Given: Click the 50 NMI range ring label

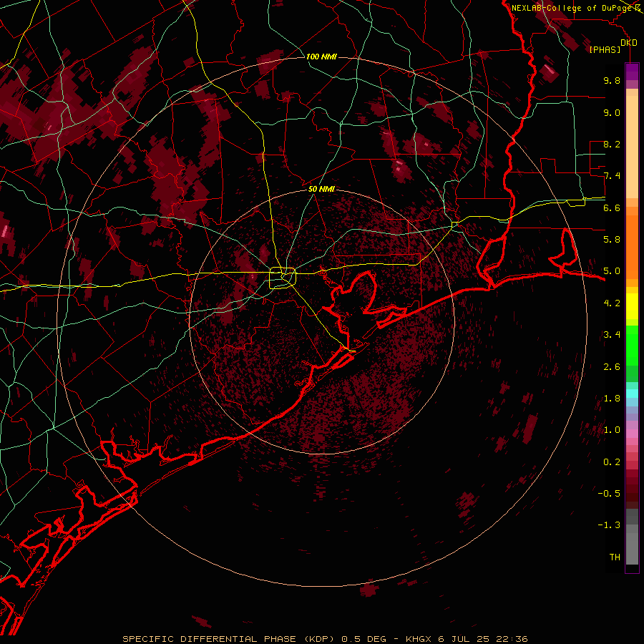Looking at the screenshot, I should (x=321, y=190).
